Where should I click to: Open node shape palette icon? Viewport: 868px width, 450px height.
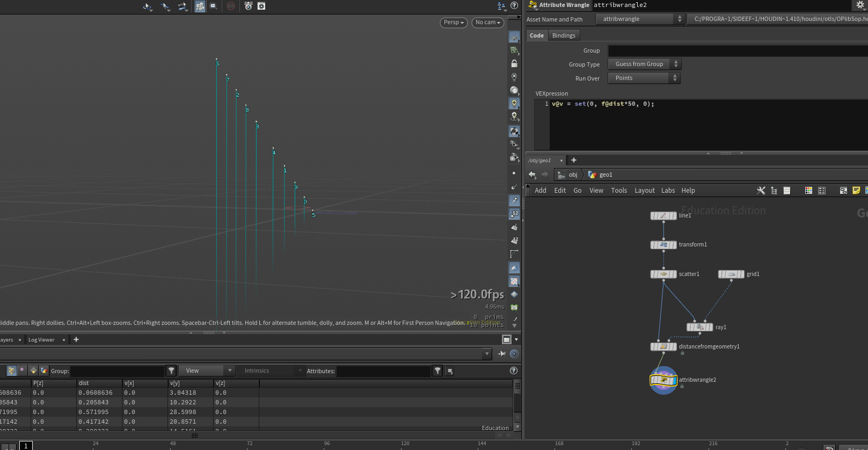[822, 191]
